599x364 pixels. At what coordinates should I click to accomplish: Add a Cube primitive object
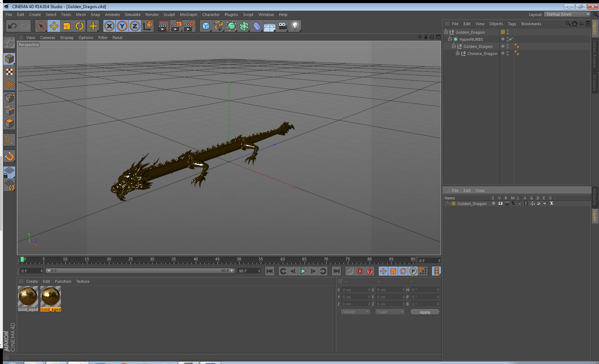pyautogui.click(x=206, y=26)
